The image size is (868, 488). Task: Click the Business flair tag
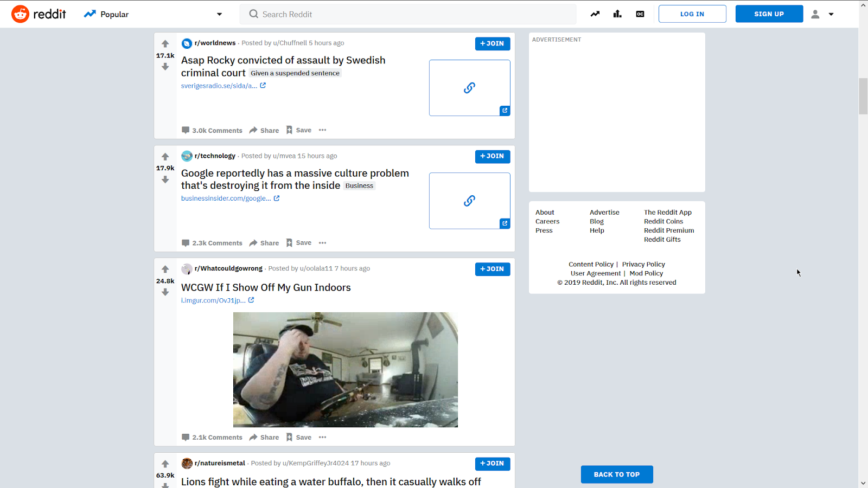point(359,186)
